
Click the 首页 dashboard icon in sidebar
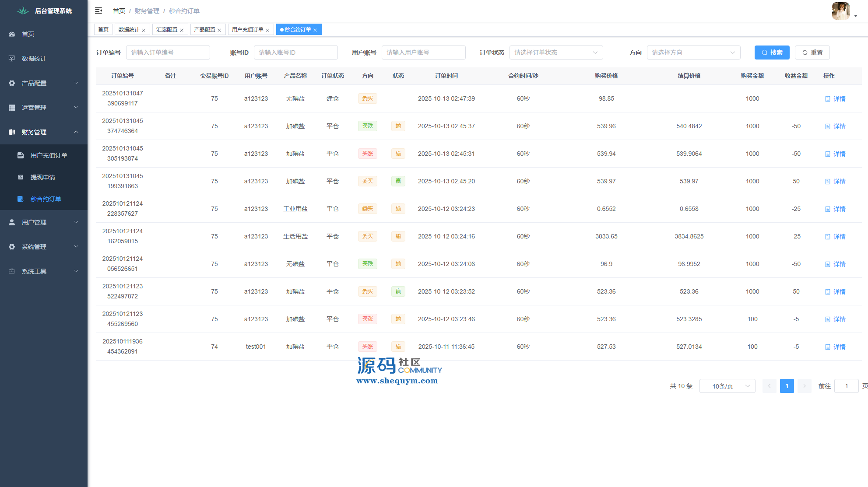12,34
